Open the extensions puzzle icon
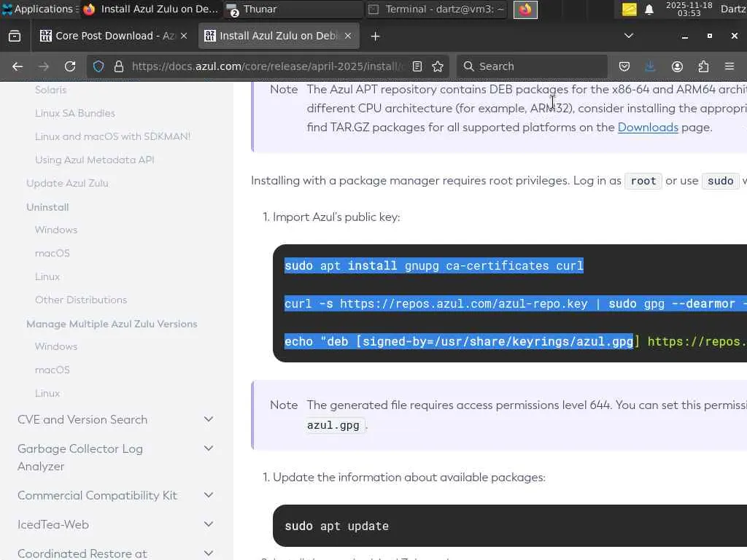Image resolution: width=747 pixels, height=560 pixels. (x=703, y=66)
